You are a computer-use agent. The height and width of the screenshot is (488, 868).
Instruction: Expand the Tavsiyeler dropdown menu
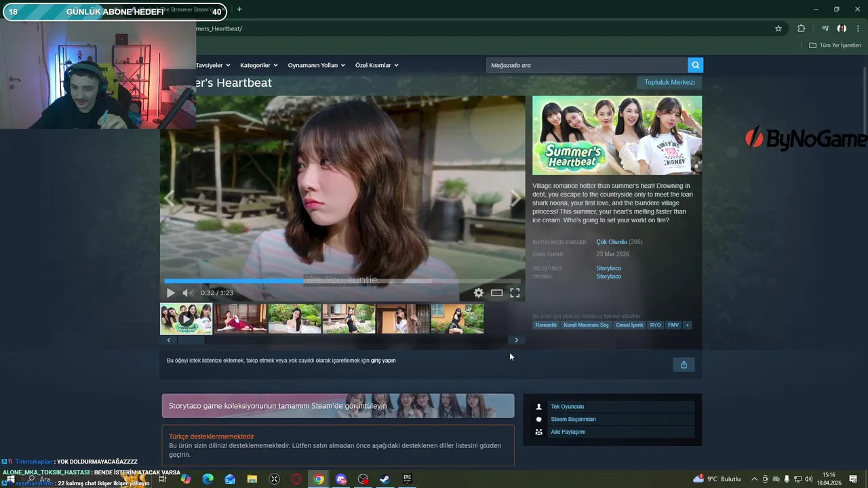pos(213,65)
